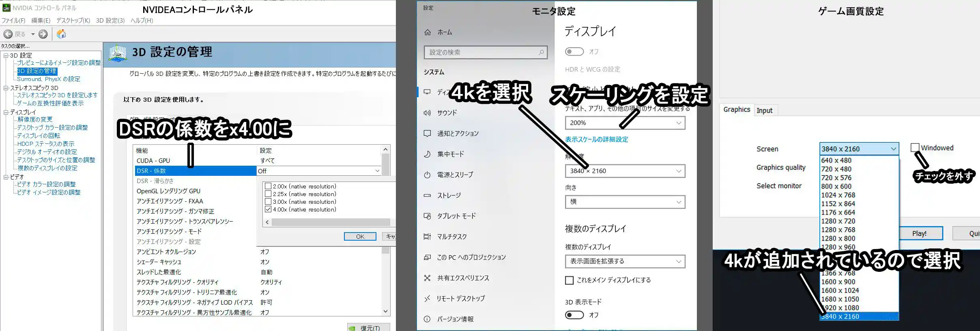The width and height of the screenshot is (980, 331).
Task: Expand the 表示画面を拡張する dropdown
Action: [625, 261]
